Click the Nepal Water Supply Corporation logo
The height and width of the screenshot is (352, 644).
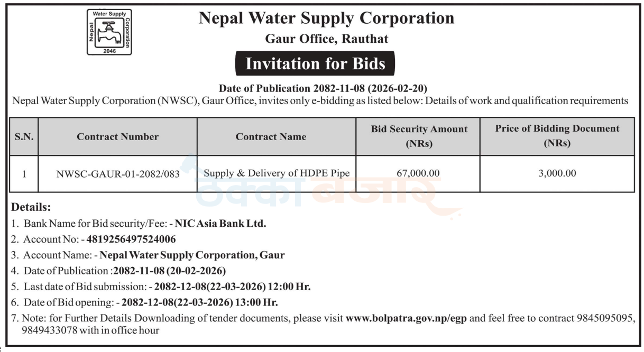(x=109, y=32)
